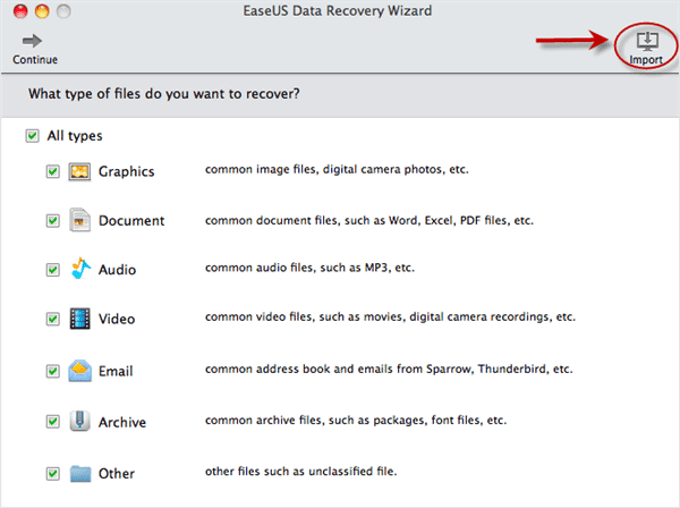The width and height of the screenshot is (680, 508).
Task: Uncheck the All types checkbox
Action: pos(33,135)
